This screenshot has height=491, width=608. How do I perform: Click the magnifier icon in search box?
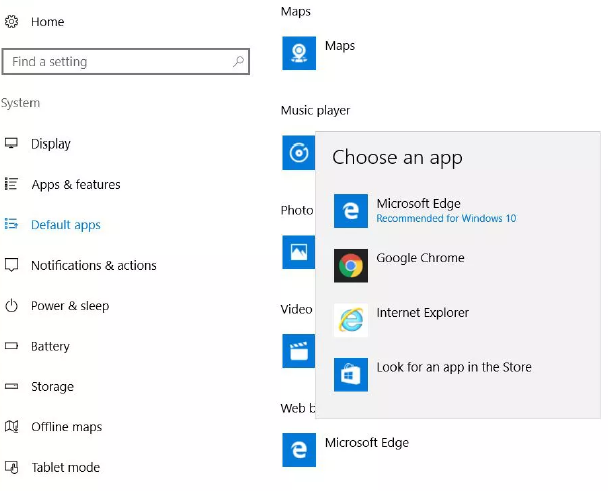238,61
